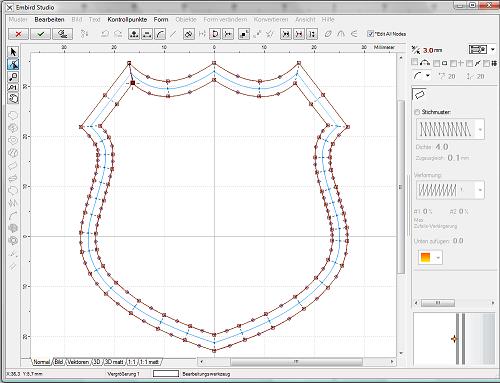500x383 pixels.
Task: Click the redo arrow in toolbar
Action: tap(118, 34)
